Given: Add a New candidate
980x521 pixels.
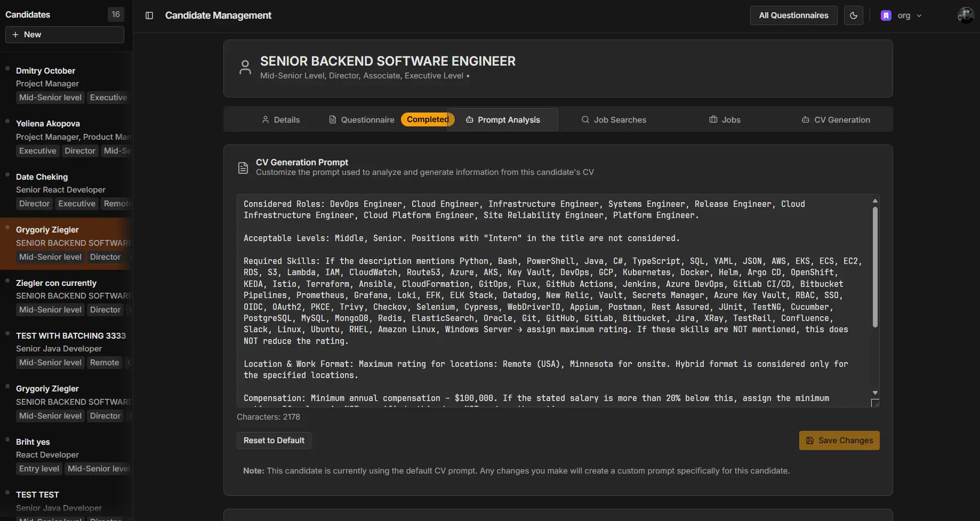Looking at the screenshot, I should point(65,35).
